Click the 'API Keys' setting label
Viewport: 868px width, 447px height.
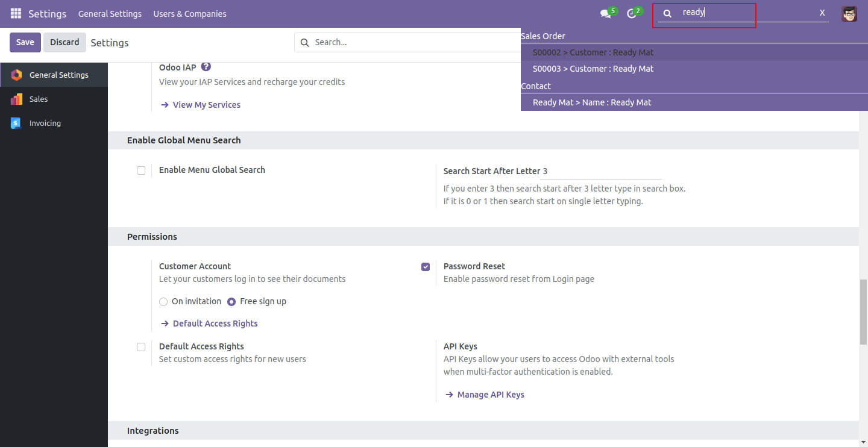(461, 346)
